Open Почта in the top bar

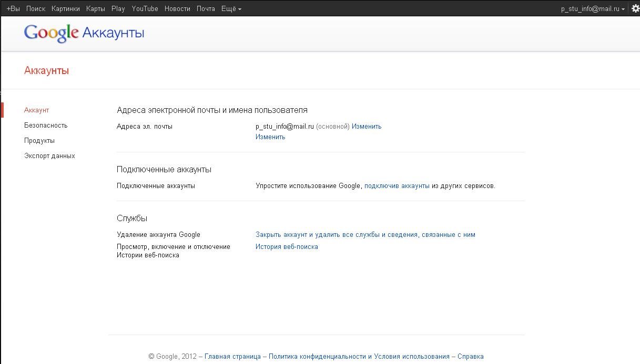click(206, 8)
